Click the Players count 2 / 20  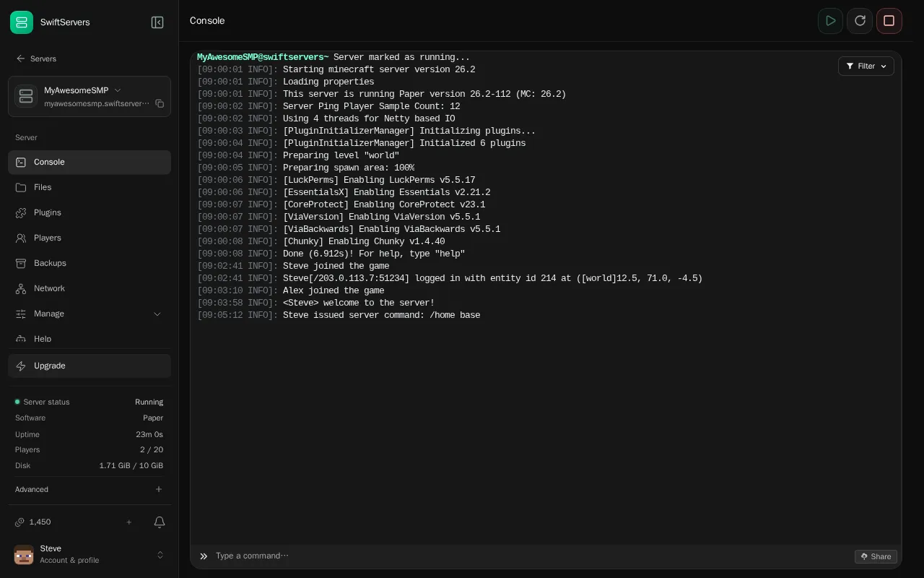152,449
